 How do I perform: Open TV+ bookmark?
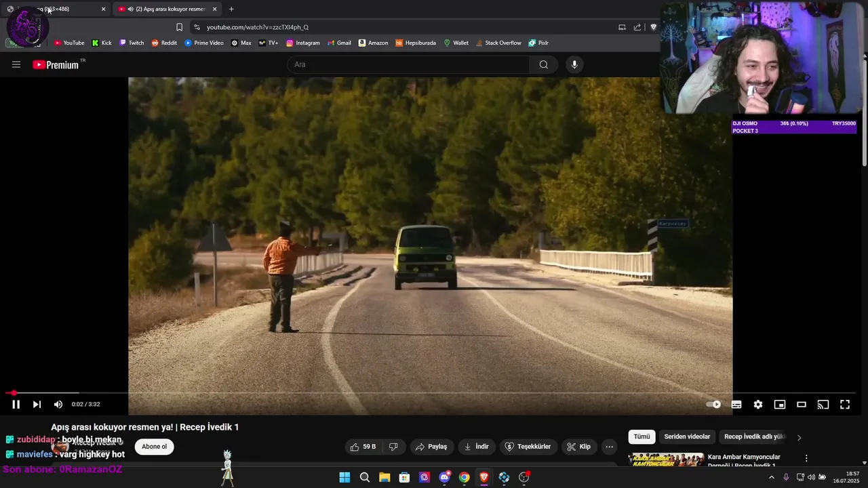(269, 43)
